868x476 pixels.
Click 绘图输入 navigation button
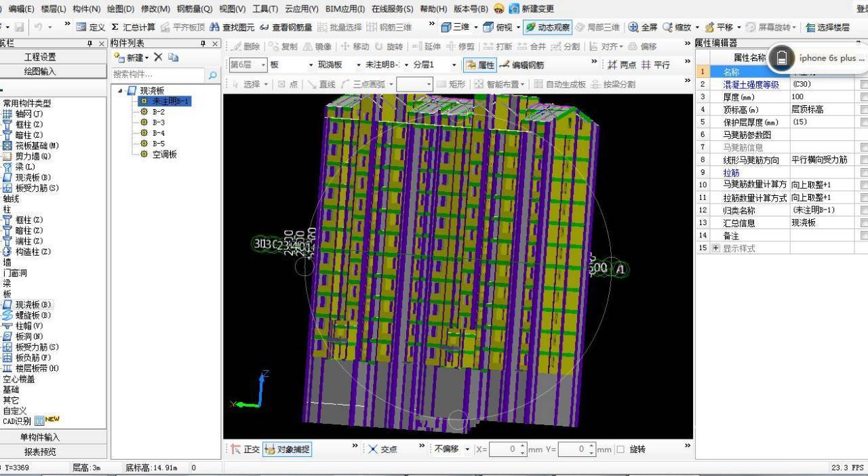pyautogui.click(x=40, y=71)
